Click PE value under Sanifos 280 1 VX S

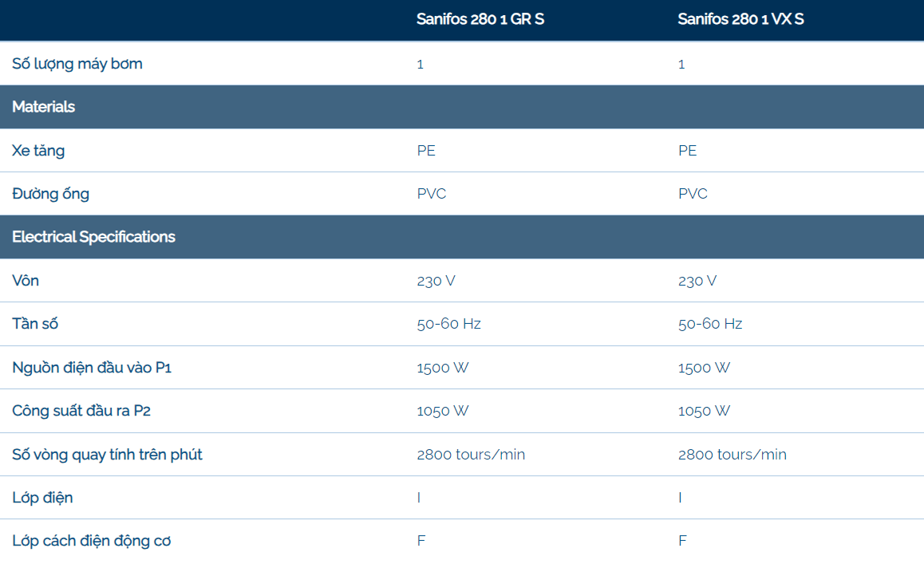coord(687,151)
